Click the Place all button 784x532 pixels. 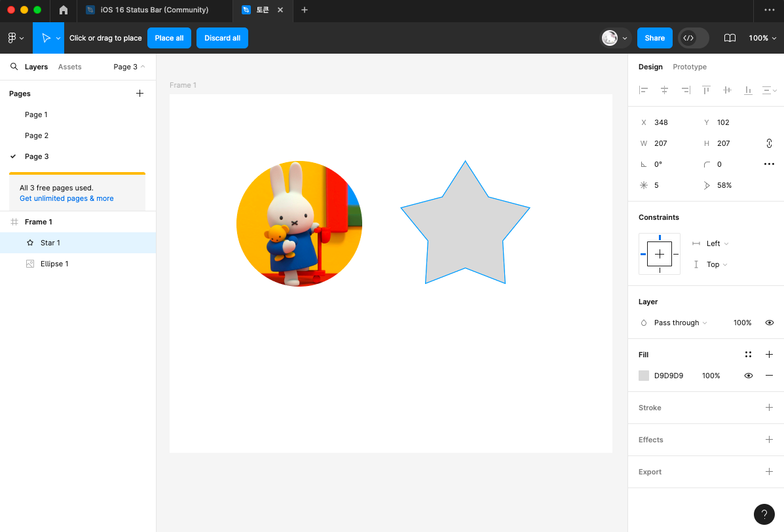169,38
